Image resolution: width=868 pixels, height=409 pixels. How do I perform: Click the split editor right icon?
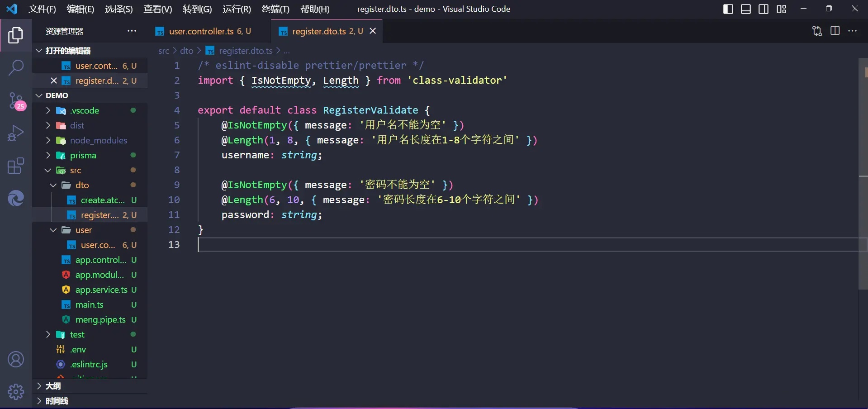point(835,31)
